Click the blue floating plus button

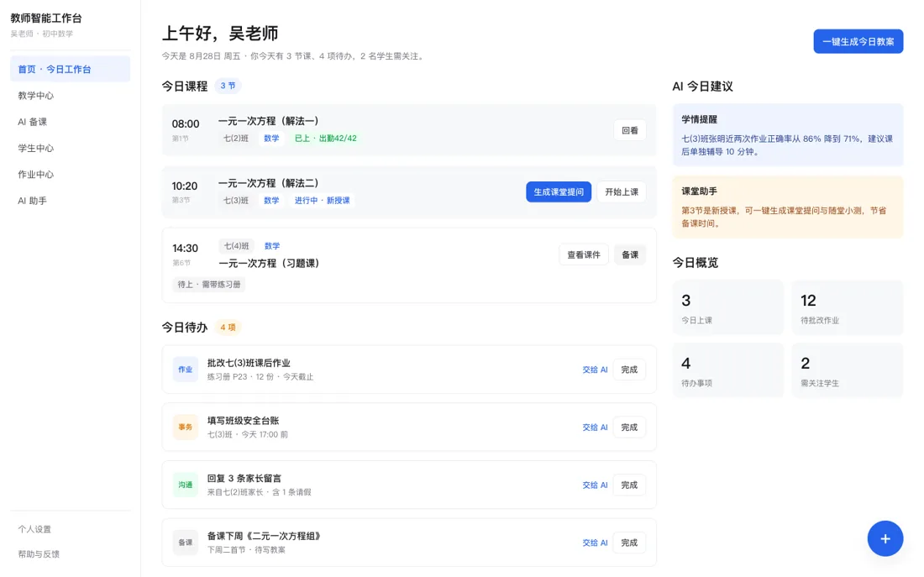click(x=885, y=538)
